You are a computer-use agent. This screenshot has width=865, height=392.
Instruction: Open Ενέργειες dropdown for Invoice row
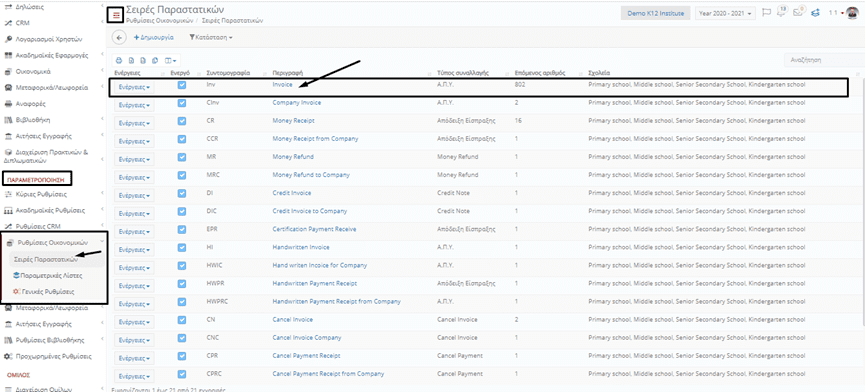[x=135, y=87]
